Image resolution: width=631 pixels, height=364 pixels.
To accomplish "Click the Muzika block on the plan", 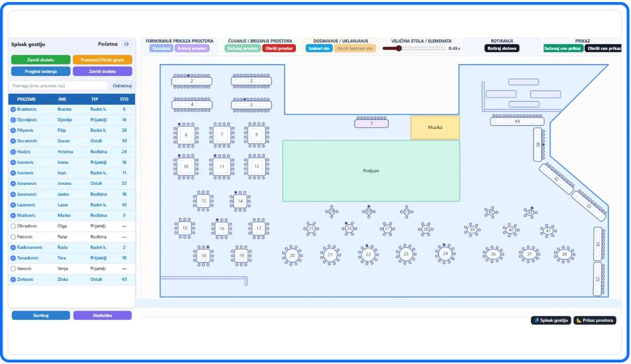I will (x=435, y=127).
